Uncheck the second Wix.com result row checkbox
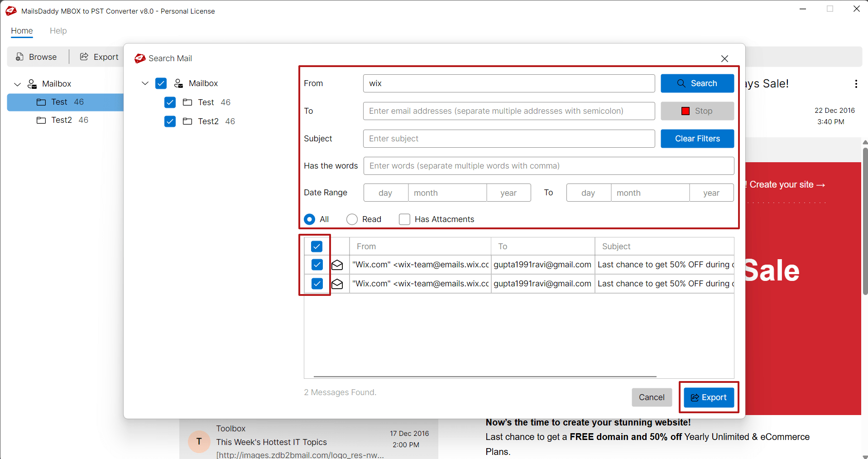The height and width of the screenshot is (459, 868). click(317, 284)
